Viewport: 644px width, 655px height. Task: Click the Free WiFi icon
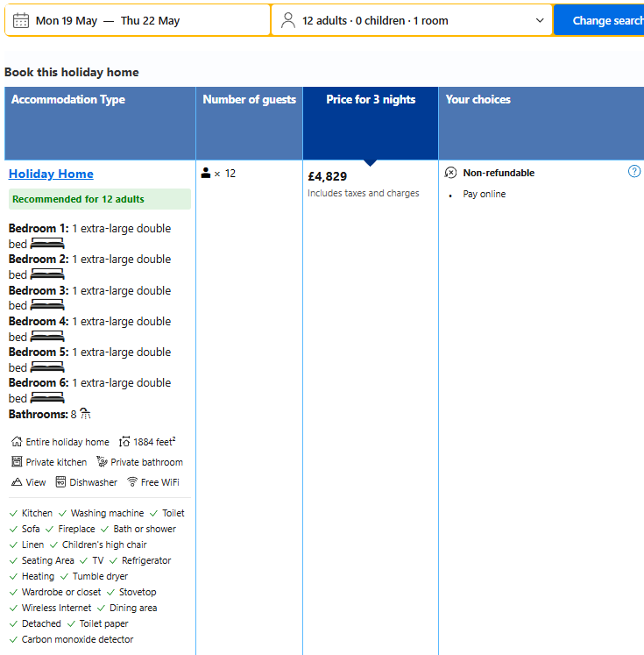(x=132, y=482)
